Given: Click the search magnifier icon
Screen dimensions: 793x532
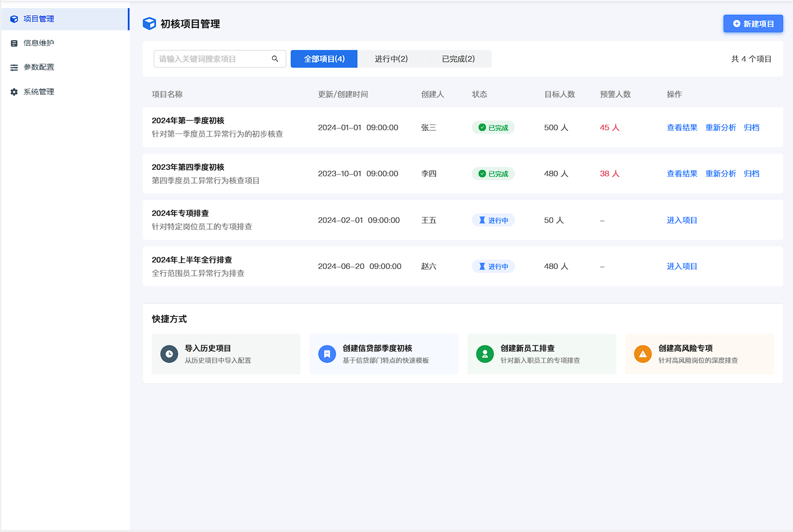Looking at the screenshot, I should pyautogui.click(x=275, y=59).
